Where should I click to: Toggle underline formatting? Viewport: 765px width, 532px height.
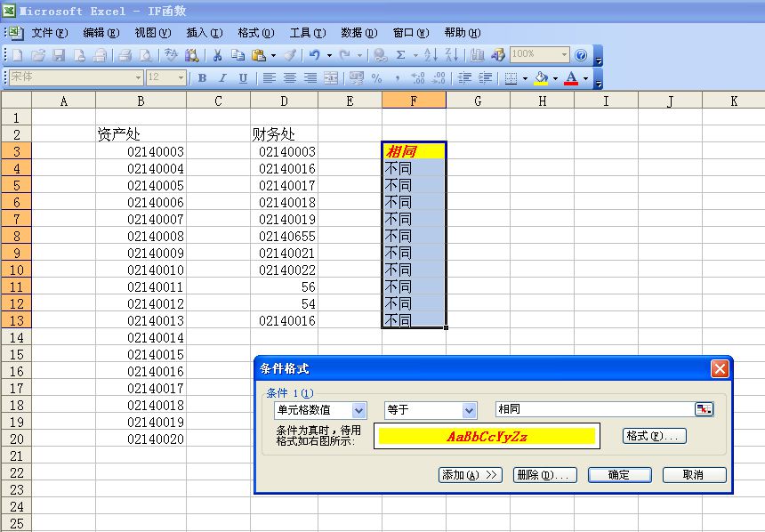240,78
